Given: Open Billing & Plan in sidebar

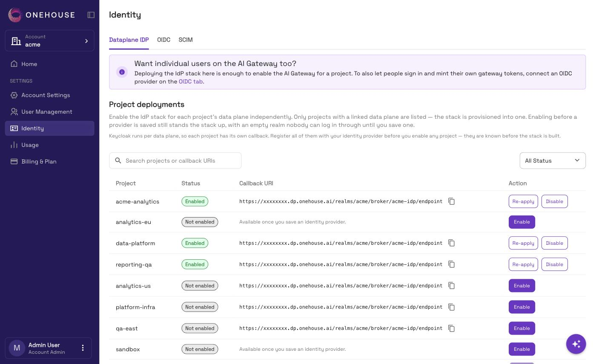Looking at the screenshot, I should coord(49,161).
